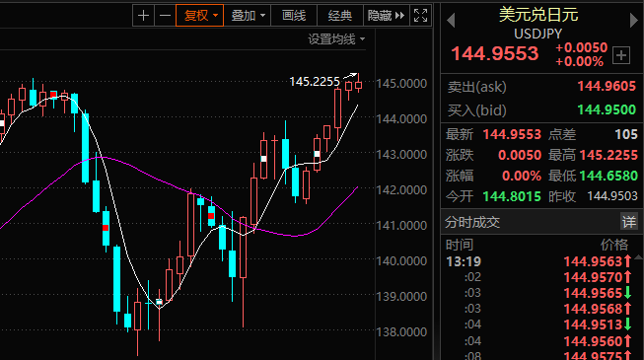Image resolution: width=644 pixels, height=360 pixels.
Task: Go to previous symbol with left arrow
Action: point(451,20)
